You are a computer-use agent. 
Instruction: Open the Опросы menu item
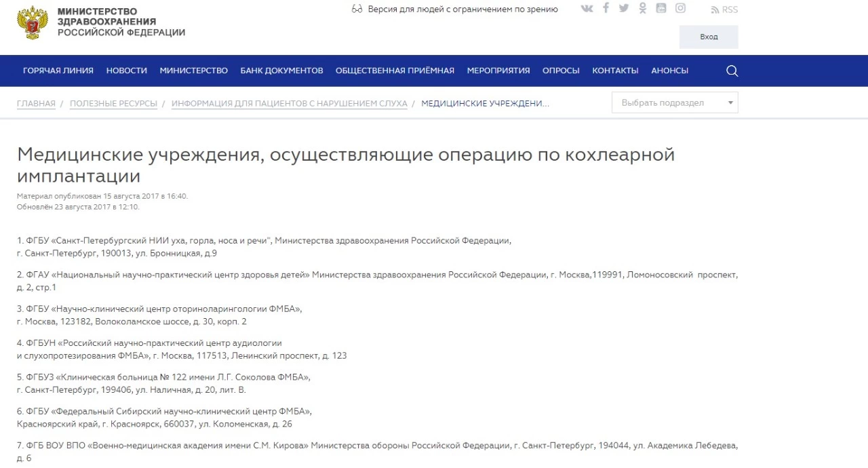click(561, 71)
